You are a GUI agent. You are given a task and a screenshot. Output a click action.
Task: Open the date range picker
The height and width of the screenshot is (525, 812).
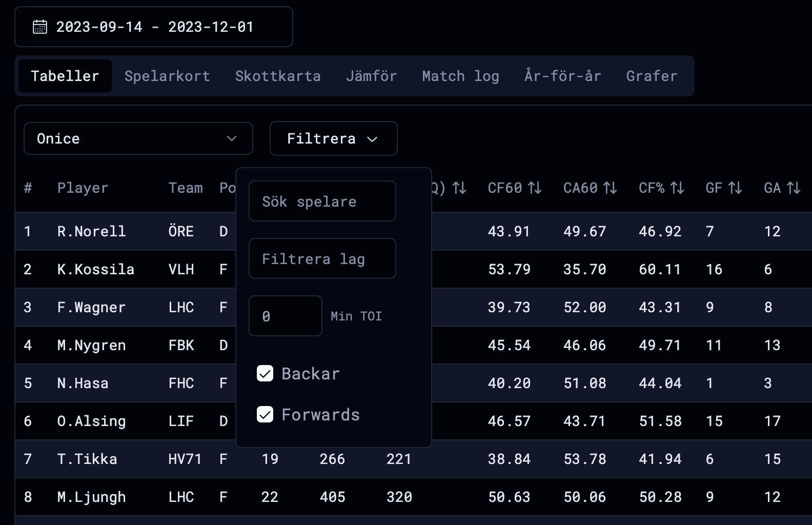tap(154, 27)
